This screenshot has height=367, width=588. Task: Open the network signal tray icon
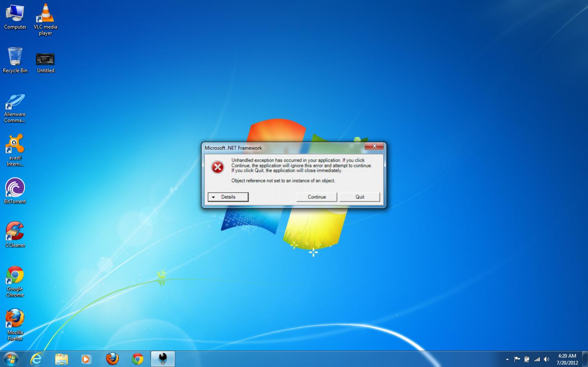click(x=537, y=359)
